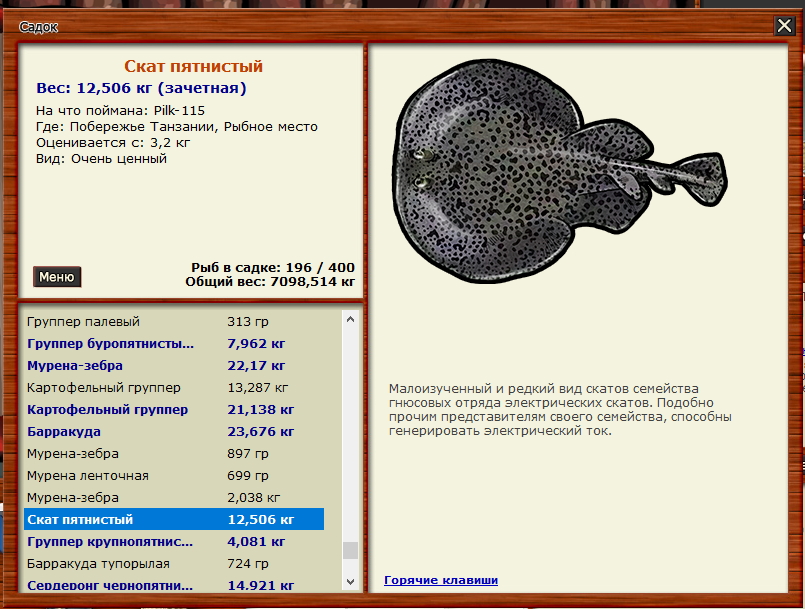
Task: Select the Барракуда тупорылая 724 гр row
Action: 174,564
